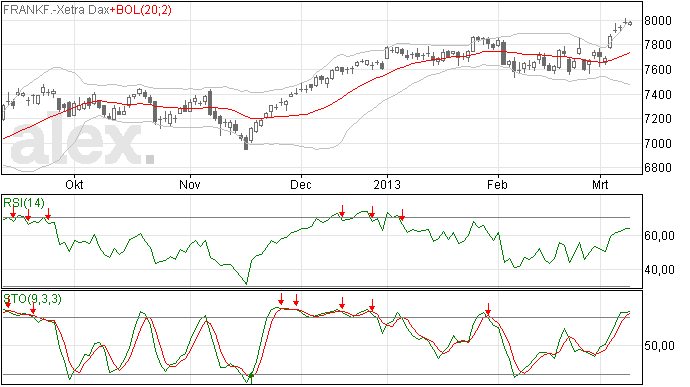Click the FRANKF.-Xetra Dax chart title

pos(56,10)
